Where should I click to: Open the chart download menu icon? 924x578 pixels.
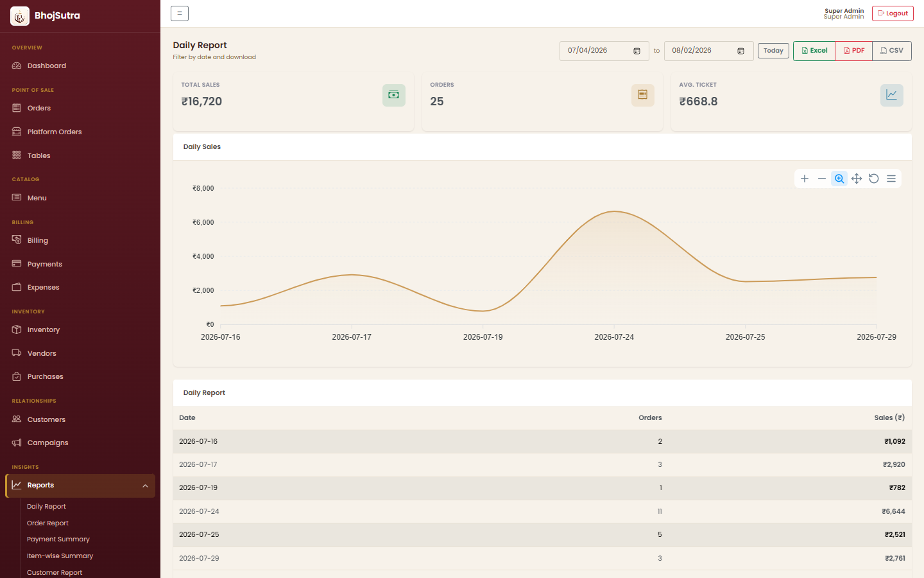pos(891,179)
